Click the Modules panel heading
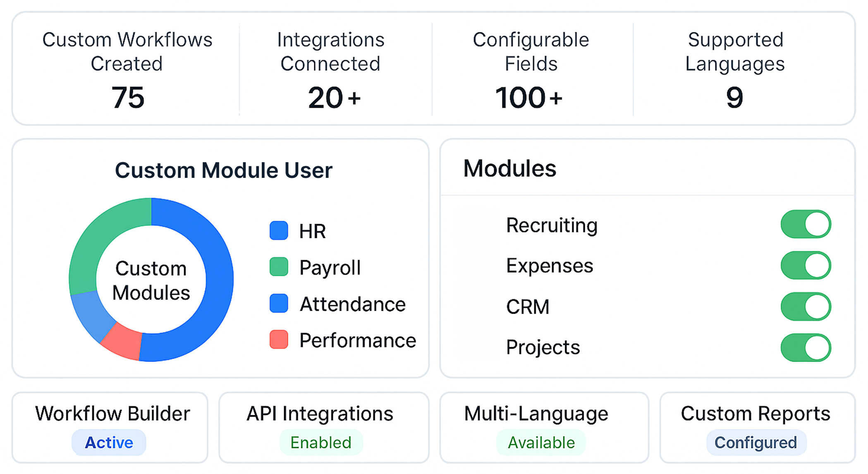The image size is (868, 474). click(x=509, y=168)
